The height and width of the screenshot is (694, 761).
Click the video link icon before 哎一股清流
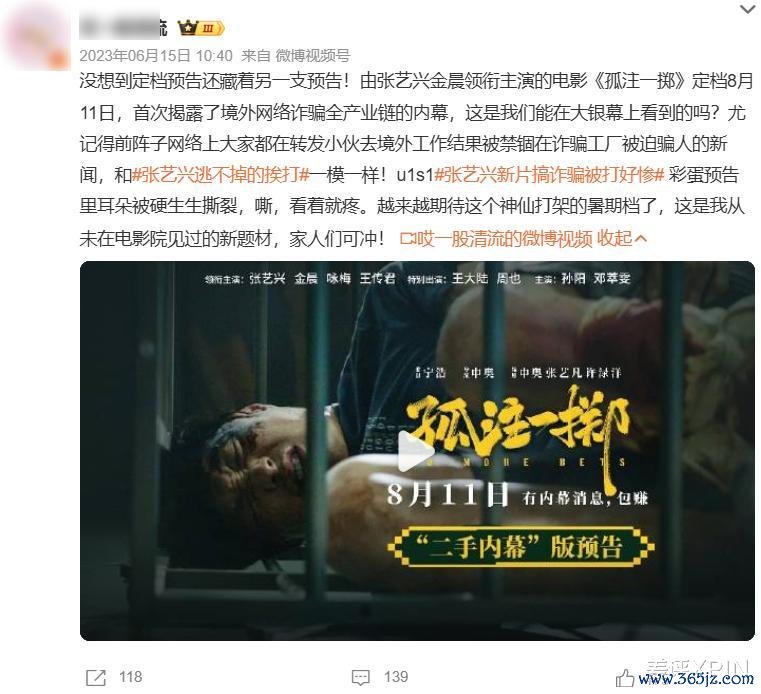pos(408,238)
